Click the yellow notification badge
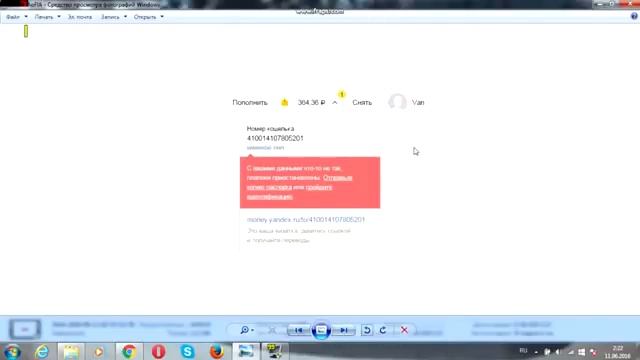Image resolution: width=640 pixels, height=360 pixels. pyautogui.click(x=342, y=94)
